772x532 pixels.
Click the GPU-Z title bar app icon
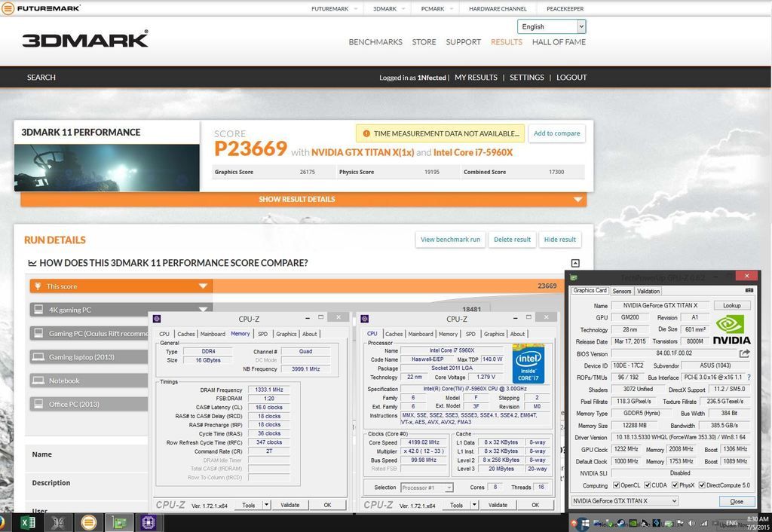tap(574, 277)
